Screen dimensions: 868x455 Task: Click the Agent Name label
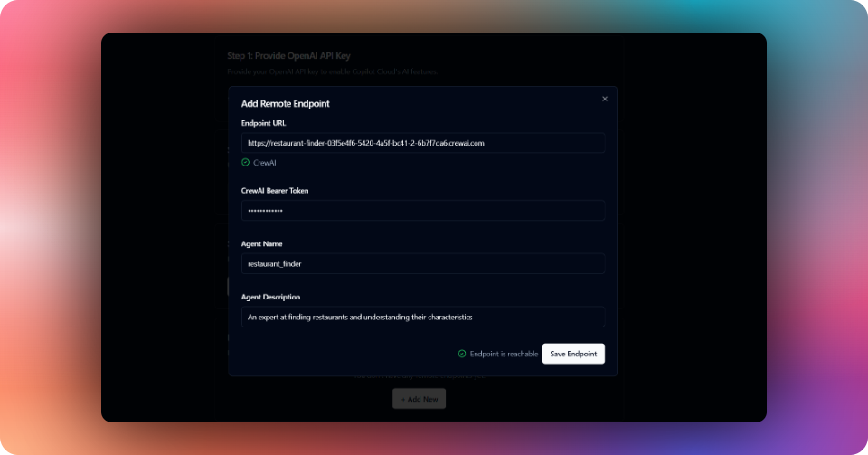pyautogui.click(x=262, y=243)
